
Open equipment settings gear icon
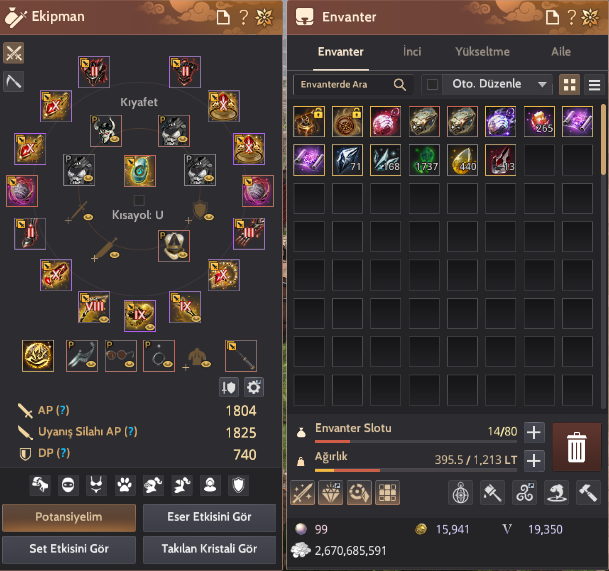(x=254, y=387)
